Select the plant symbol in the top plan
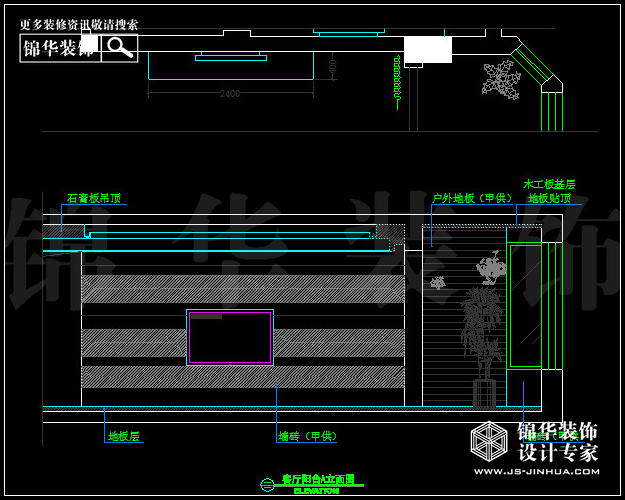The width and height of the screenshot is (625, 500). click(500, 79)
